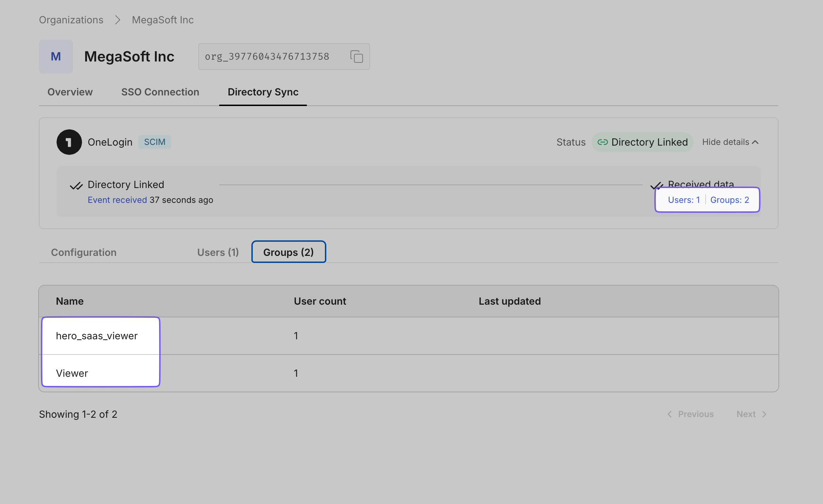The image size is (823, 504).
Task: Click the Users: 1 link
Action: (684, 200)
